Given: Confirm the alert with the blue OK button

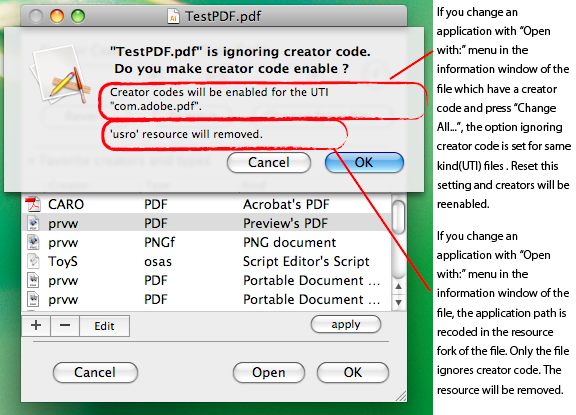Looking at the screenshot, I should pyautogui.click(x=364, y=162).
